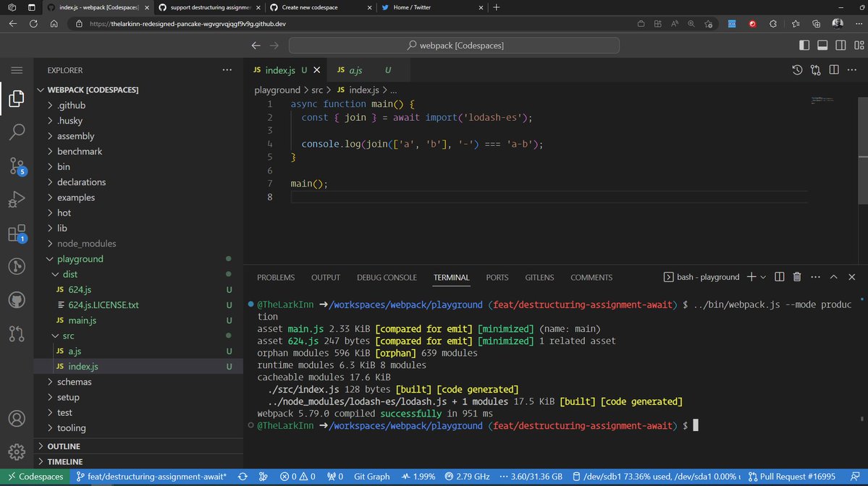Click the Go Forward arrow
Viewport: 868px width, 486px height.
pos(274,46)
